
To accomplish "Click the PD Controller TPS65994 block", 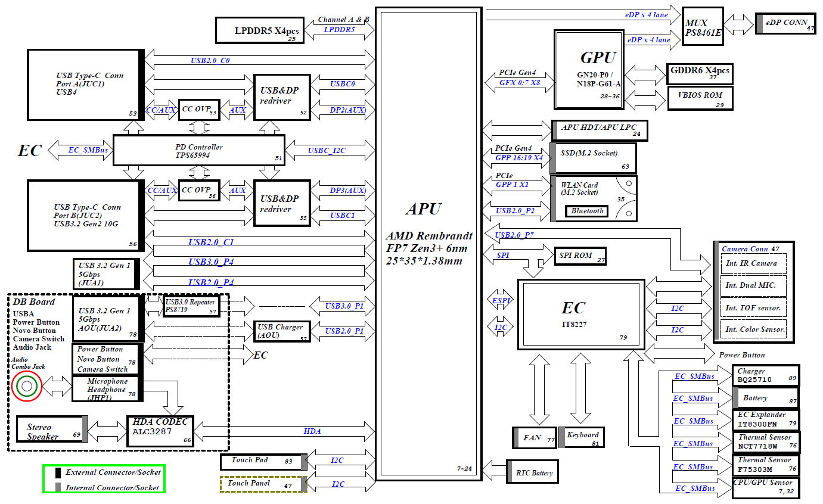I will (198, 150).
